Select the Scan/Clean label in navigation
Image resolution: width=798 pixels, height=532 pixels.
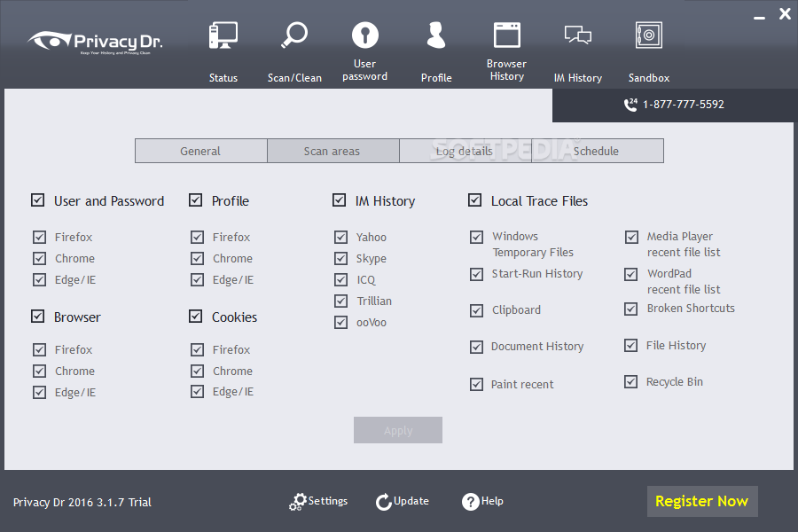pyautogui.click(x=294, y=78)
